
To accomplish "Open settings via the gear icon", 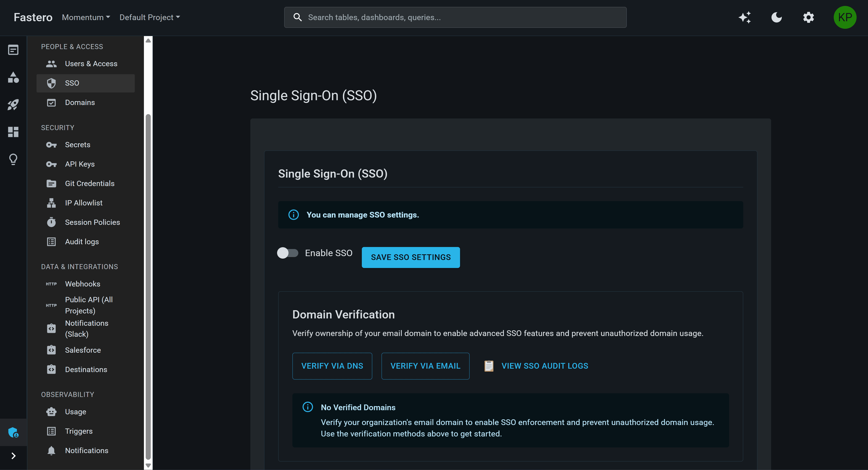I will (x=808, y=17).
